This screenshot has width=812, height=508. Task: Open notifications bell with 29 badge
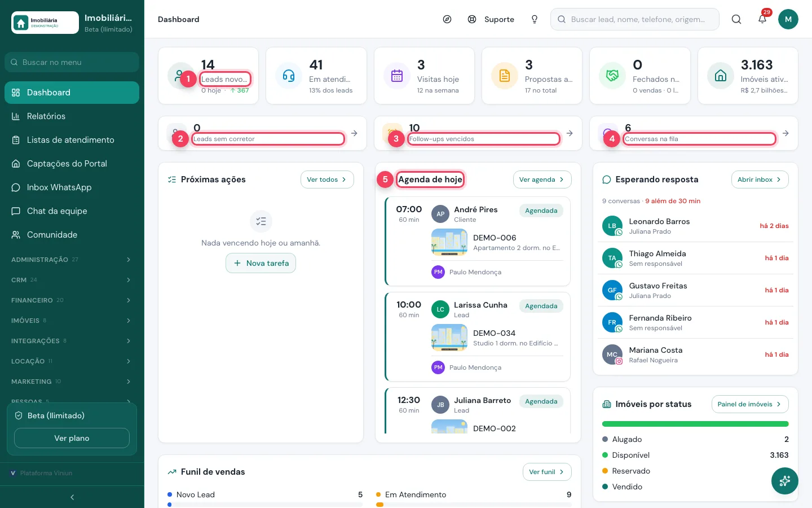tap(762, 19)
